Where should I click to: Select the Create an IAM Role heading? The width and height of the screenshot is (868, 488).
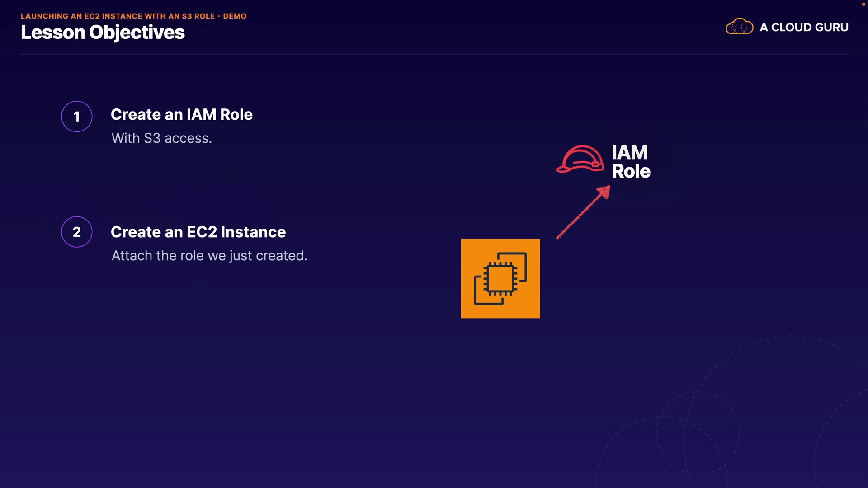[181, 115]
